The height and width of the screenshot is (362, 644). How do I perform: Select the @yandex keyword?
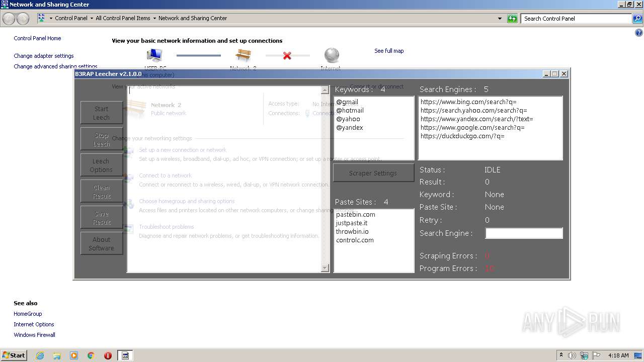(350, 128)
